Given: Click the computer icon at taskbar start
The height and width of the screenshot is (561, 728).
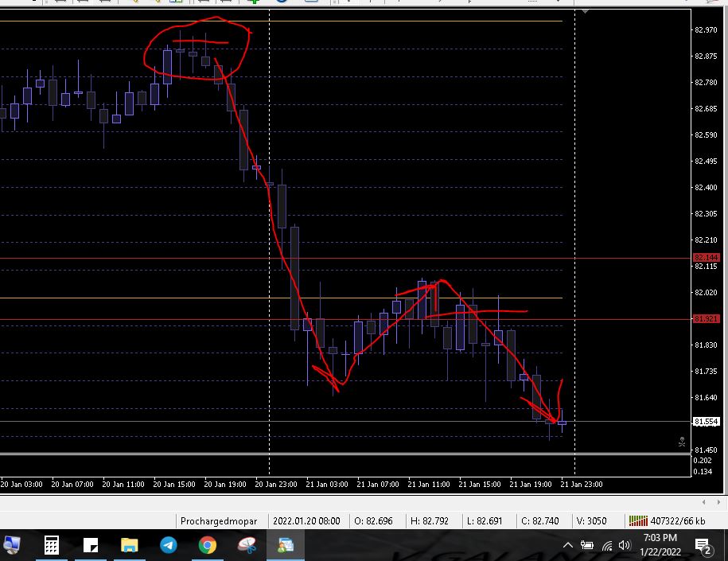Looking at the screenshot, I should pyautogui.click(x=12, y=545).
